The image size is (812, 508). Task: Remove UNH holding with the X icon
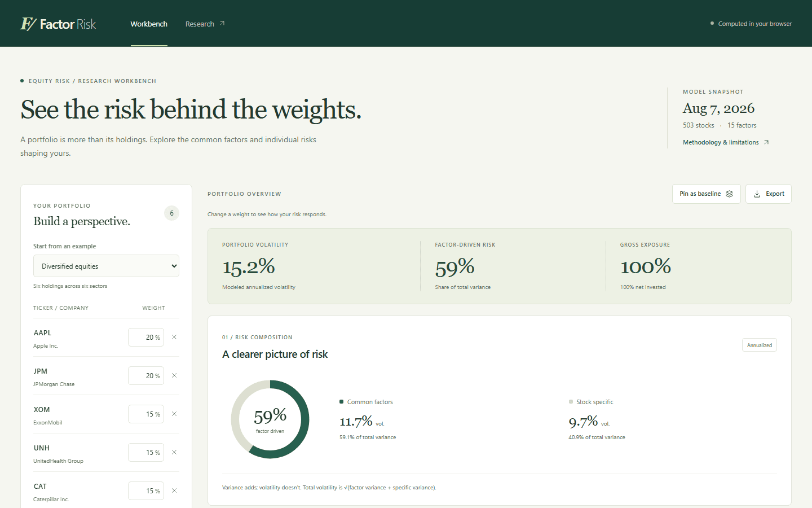point(174,452)
